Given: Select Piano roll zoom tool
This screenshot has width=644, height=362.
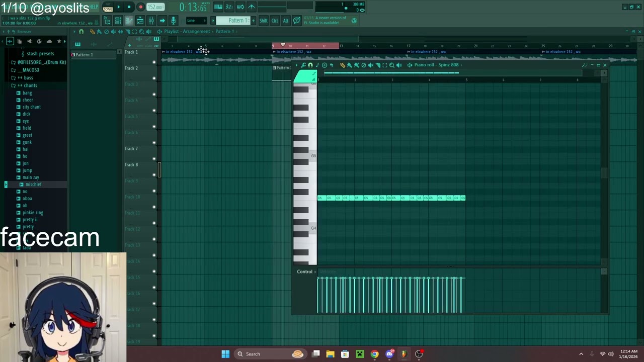Looking at the screenshot, I should point(392,65).
